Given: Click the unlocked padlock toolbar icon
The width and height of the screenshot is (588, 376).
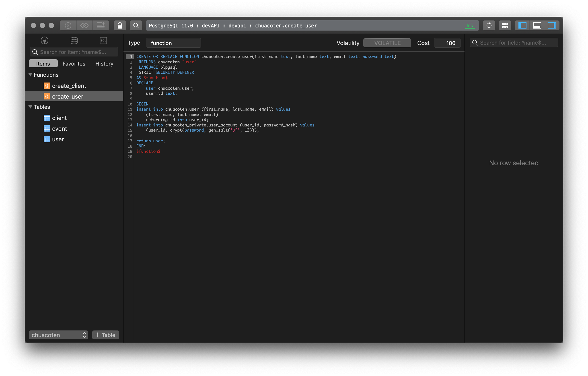Looking at the screenshot, I should click(120, 25).
